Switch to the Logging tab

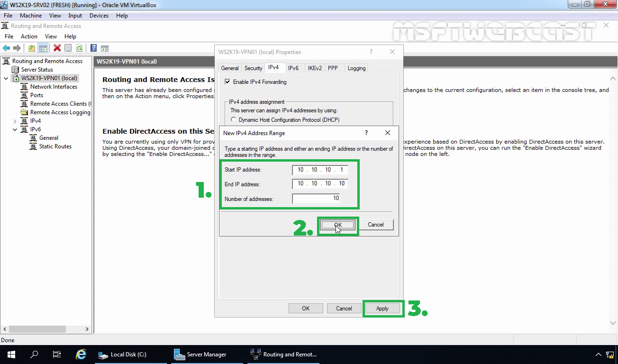356,68
